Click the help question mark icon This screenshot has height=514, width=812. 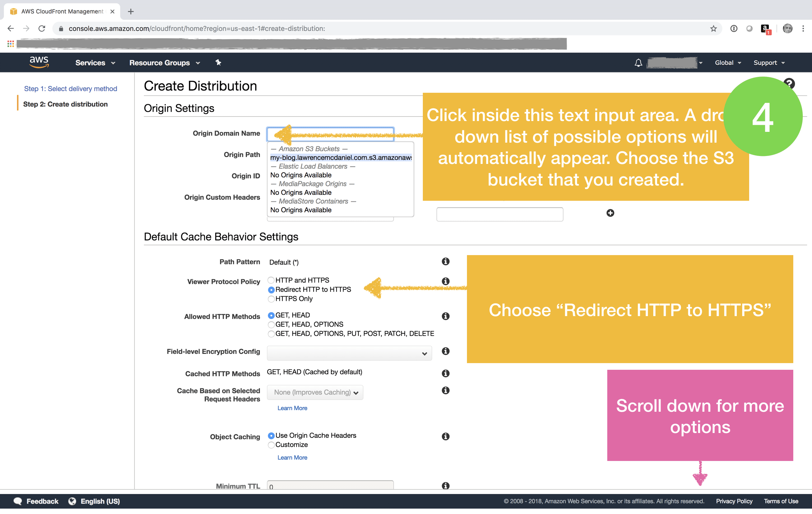tap(789, 83)
